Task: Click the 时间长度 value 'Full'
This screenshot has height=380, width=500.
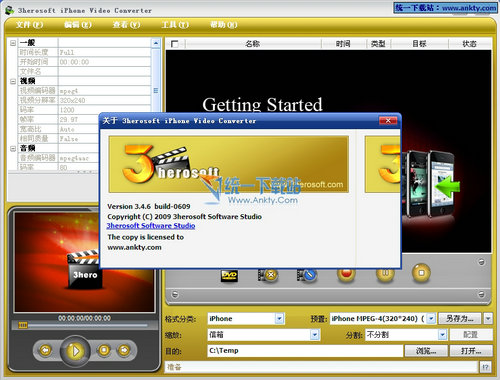Action: (67, 52)
